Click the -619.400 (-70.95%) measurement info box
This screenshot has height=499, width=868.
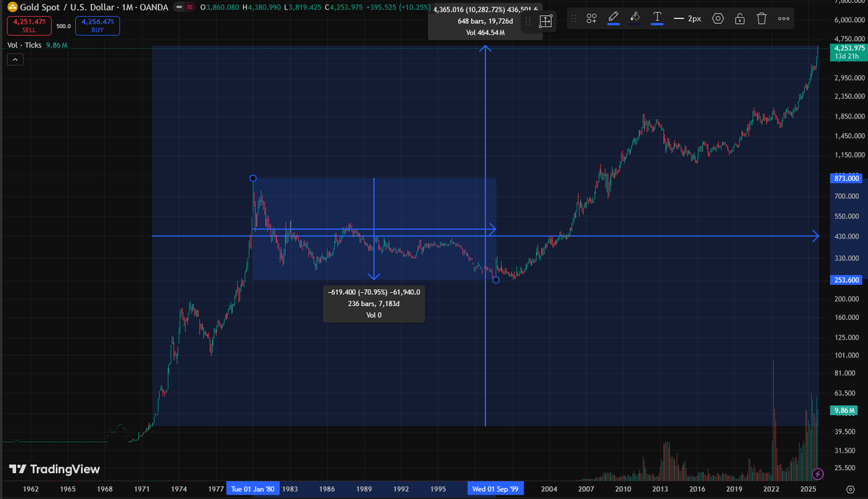tap(374, 303)
